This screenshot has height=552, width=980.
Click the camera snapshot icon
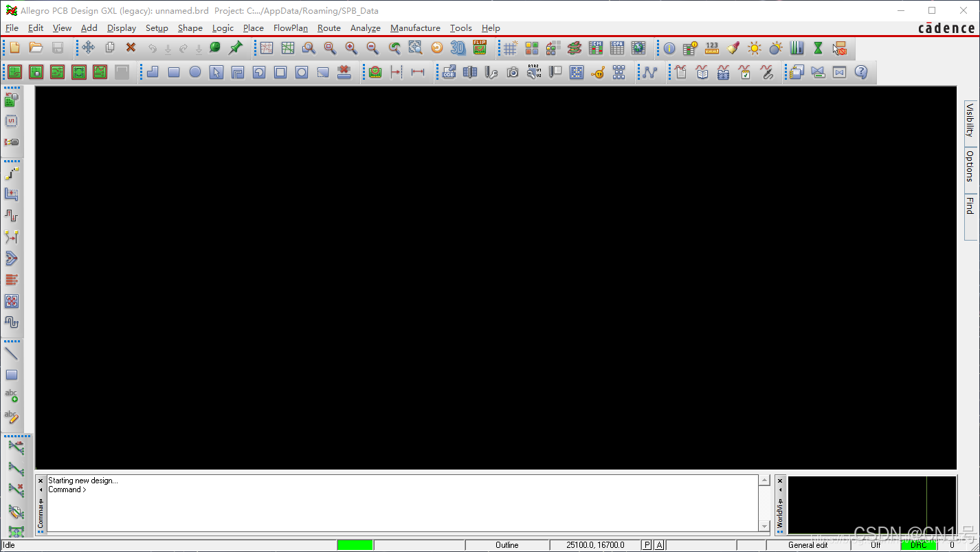[x=513, y=71]
